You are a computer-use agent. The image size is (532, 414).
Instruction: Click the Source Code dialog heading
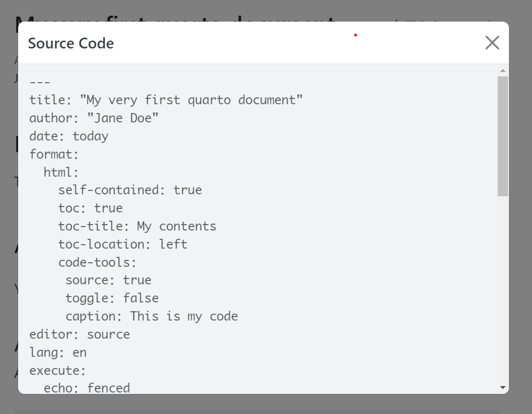click(71, 43)
